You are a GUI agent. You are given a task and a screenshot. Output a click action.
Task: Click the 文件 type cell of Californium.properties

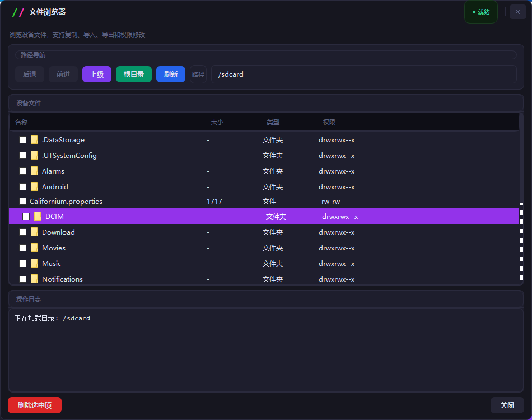click(x=269, y=202)
